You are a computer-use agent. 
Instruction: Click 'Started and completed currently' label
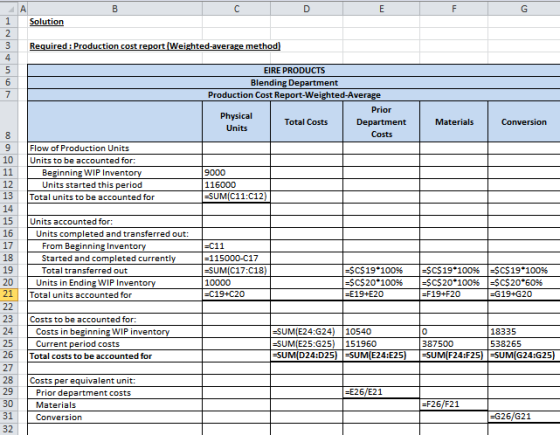click(x=109, y=258)
